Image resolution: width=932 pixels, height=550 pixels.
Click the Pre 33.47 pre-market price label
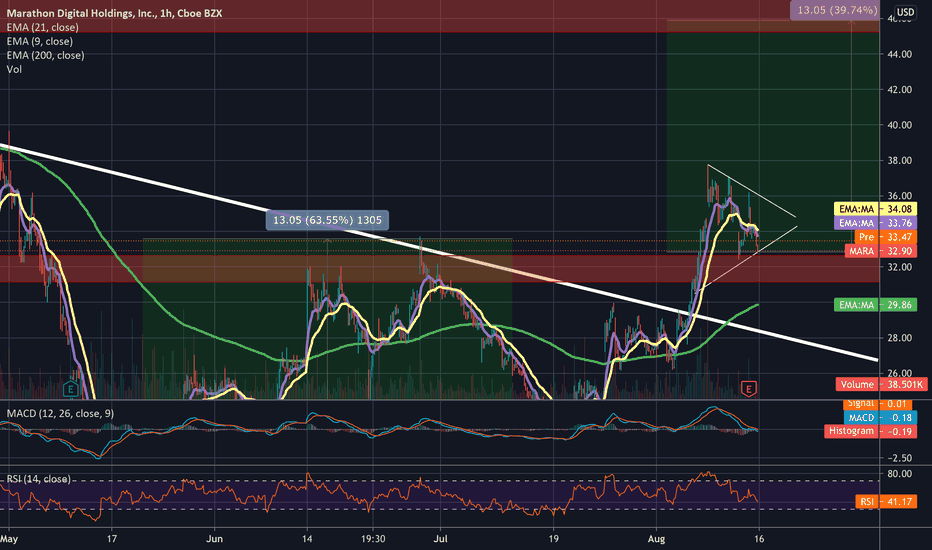click(886, 237)
